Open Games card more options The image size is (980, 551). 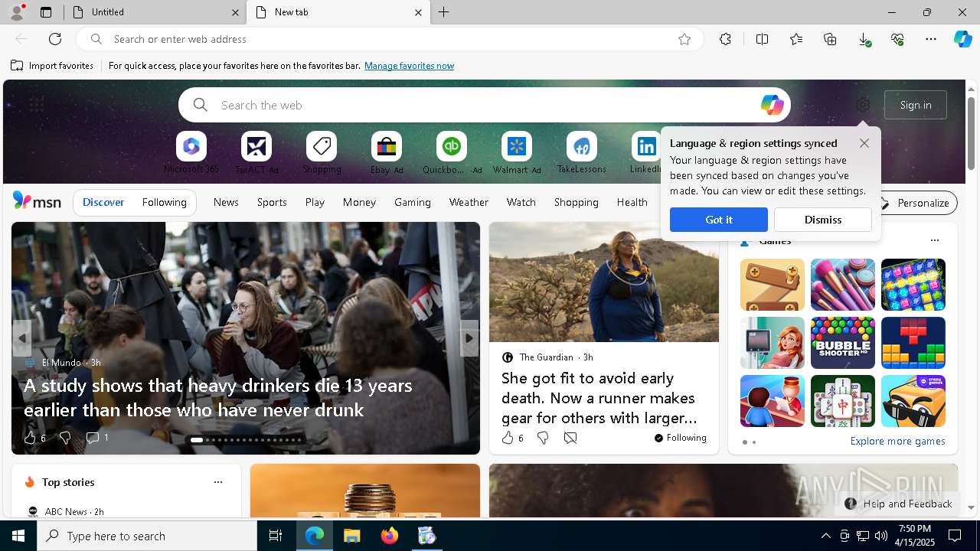(x=934, y=240)
